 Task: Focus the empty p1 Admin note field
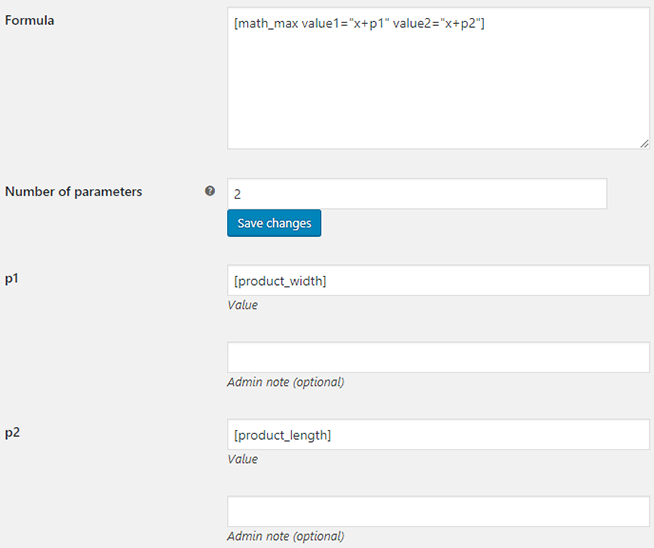click(438, 358)
